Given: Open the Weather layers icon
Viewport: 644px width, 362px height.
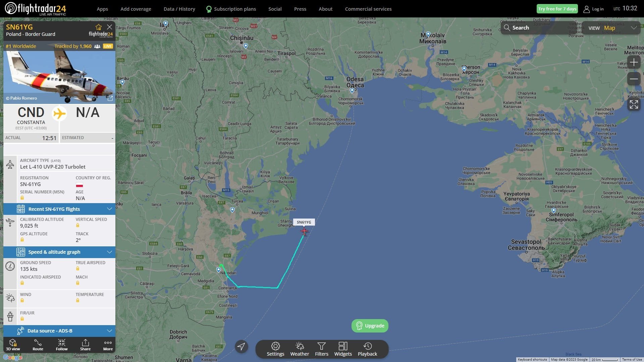Looking at the screenshot, I should (300, 349).
